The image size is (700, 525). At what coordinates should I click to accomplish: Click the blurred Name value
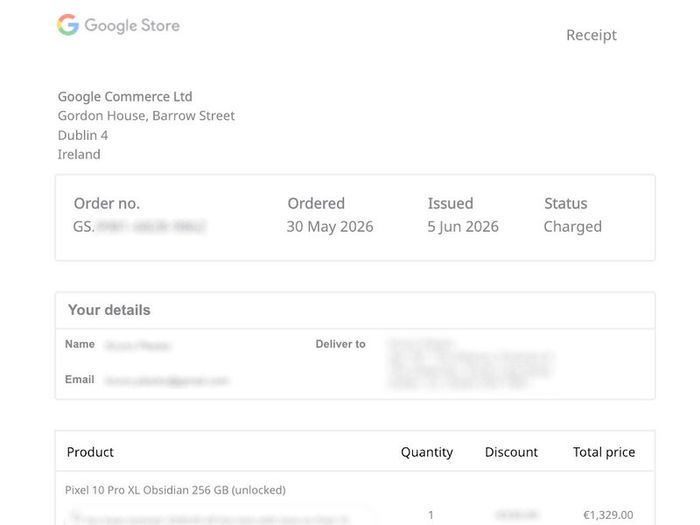(138, 345)
